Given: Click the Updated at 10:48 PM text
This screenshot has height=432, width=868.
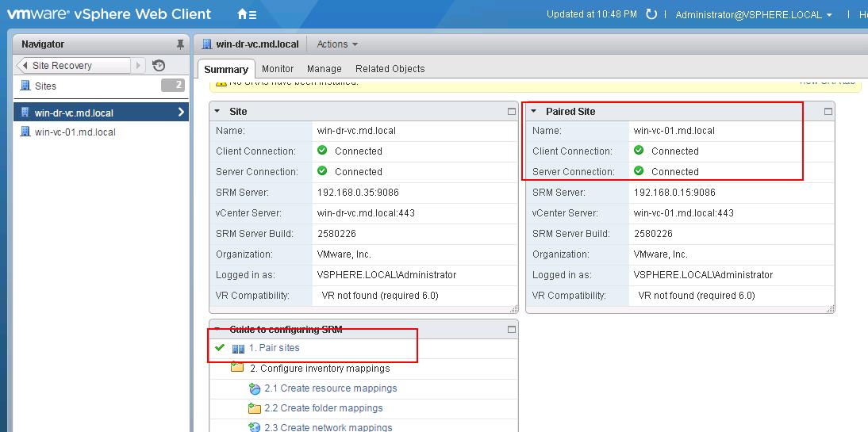Looking at the screenshot, I should (x=592, y=14).
